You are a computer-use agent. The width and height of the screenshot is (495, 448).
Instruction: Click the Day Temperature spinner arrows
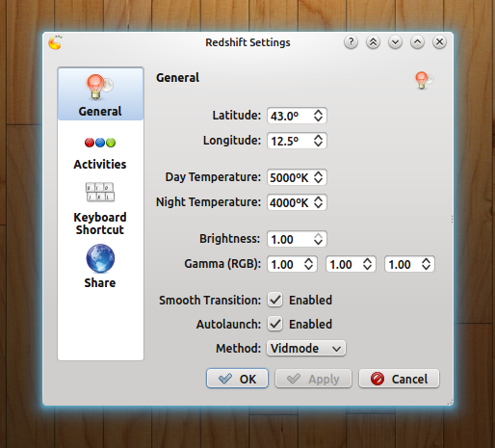coord(318,177)
